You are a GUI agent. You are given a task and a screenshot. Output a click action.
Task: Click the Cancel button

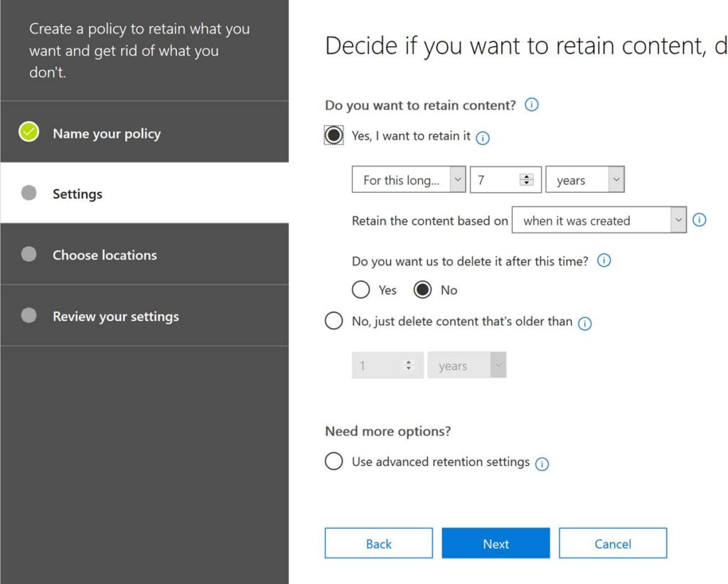613,543
